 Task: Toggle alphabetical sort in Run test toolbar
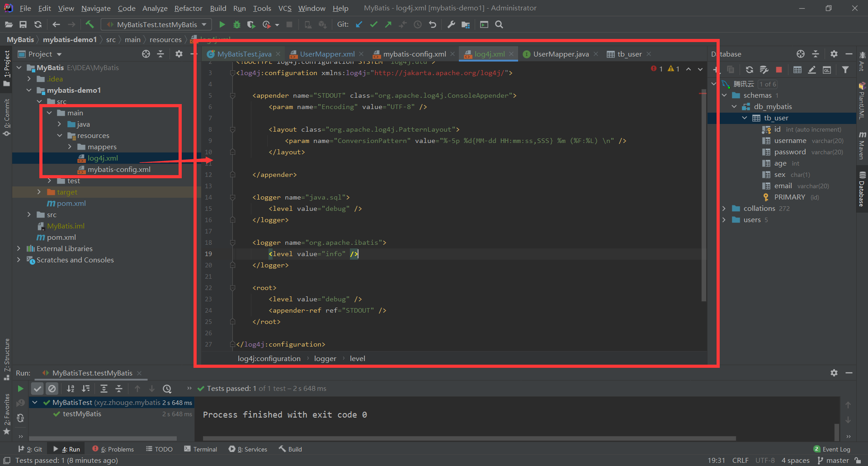71,388
